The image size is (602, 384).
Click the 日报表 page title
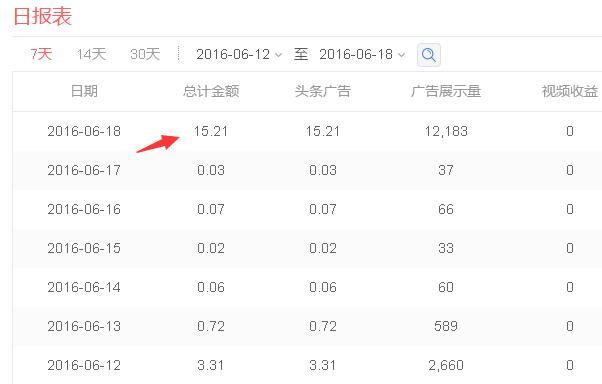point(43,17)
